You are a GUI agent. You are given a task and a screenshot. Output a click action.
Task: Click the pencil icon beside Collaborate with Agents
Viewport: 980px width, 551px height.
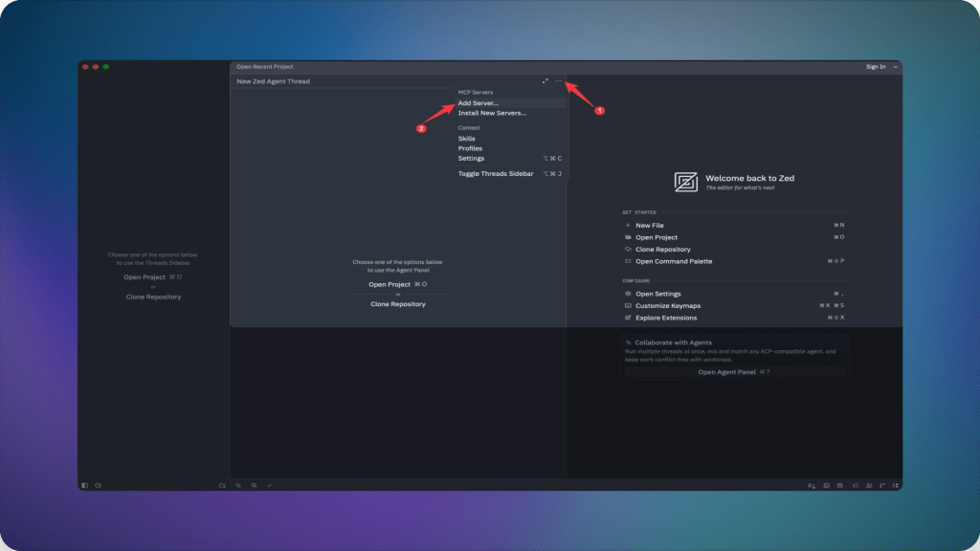pyautogui.click(x=629, y=342)
